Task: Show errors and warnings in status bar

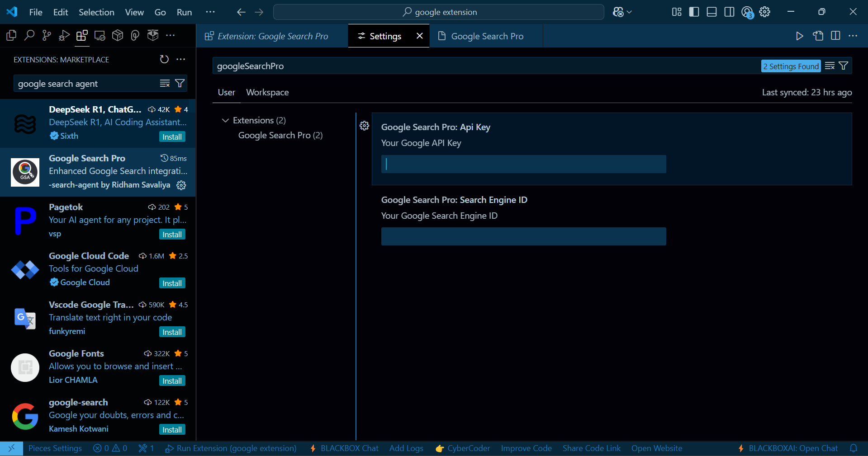Action: pos(110,448)
